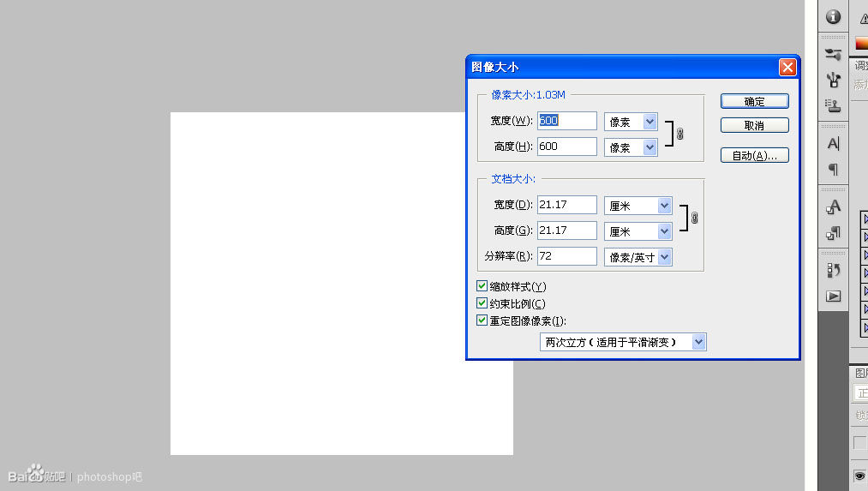Click the 自动(A)... button

point(755,156)
